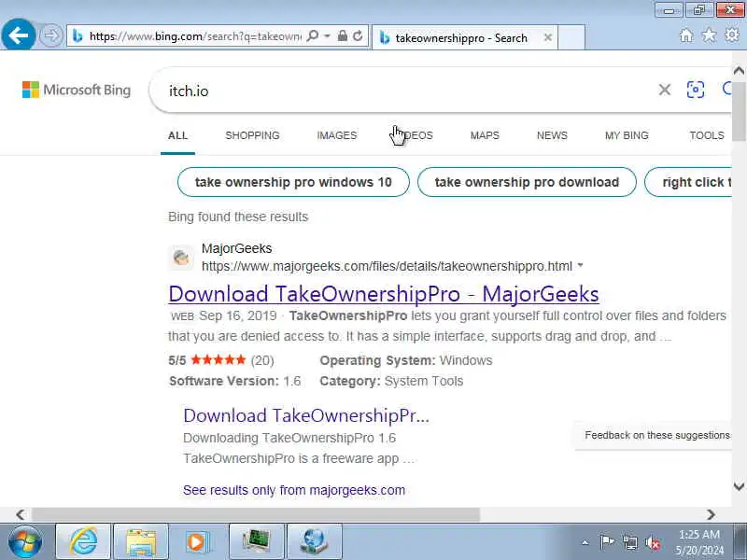747x560 pixels.
Task: Open a new blank tab
Action: click(x=571, y=37)
